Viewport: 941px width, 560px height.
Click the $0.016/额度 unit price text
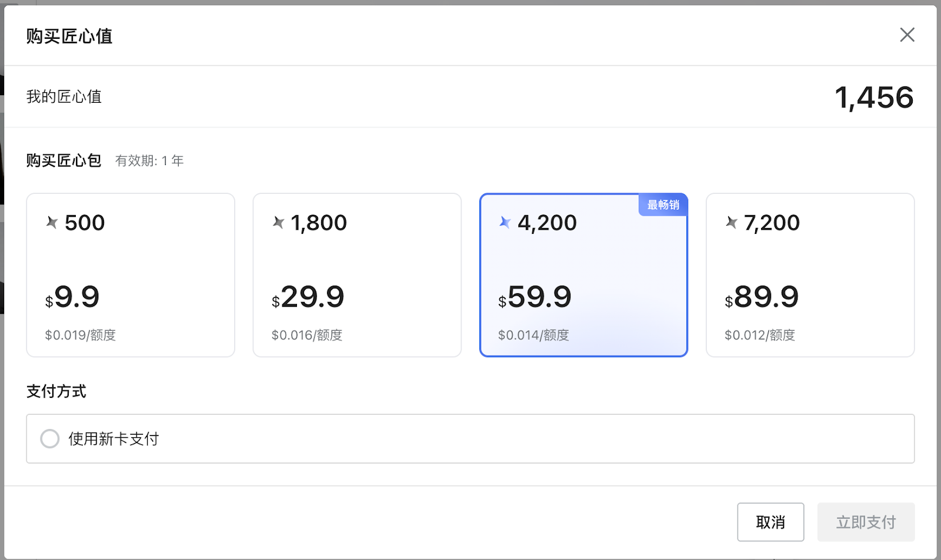307,335
